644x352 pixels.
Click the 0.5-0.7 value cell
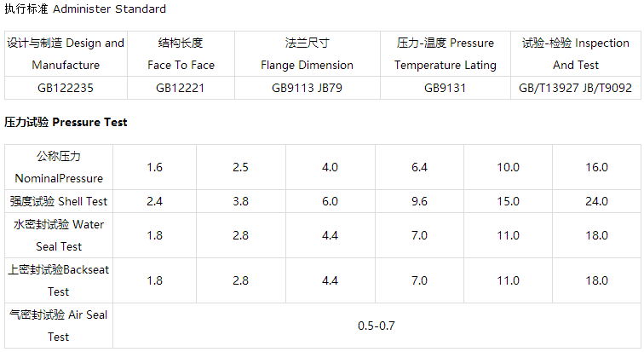click(x=377, y=326)
